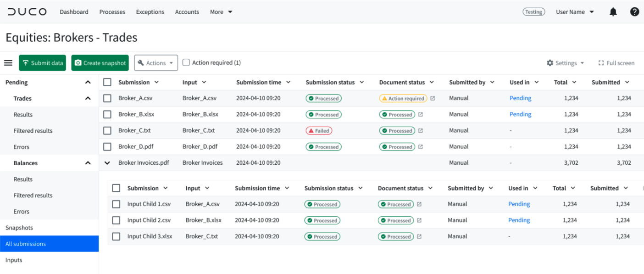Go to Dashboard in top navigation
The width and height of the screenshot is (644, 274).
(74, 12)
